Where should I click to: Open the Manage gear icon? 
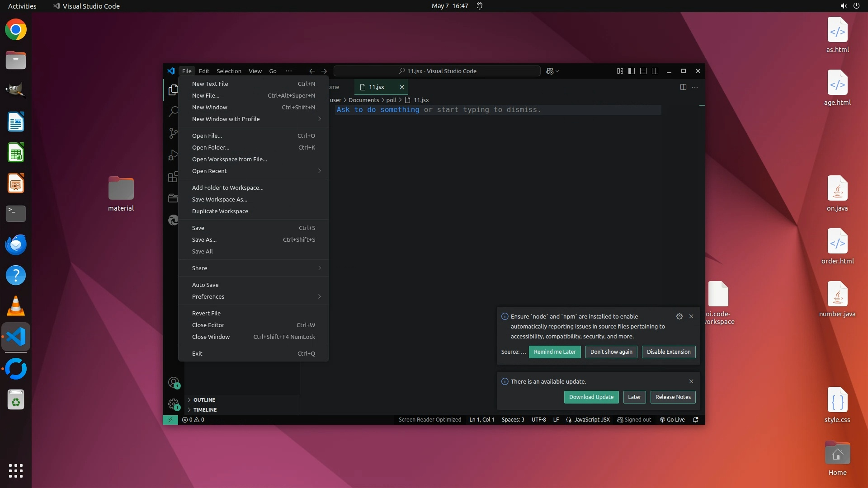[x=174, y=404]
